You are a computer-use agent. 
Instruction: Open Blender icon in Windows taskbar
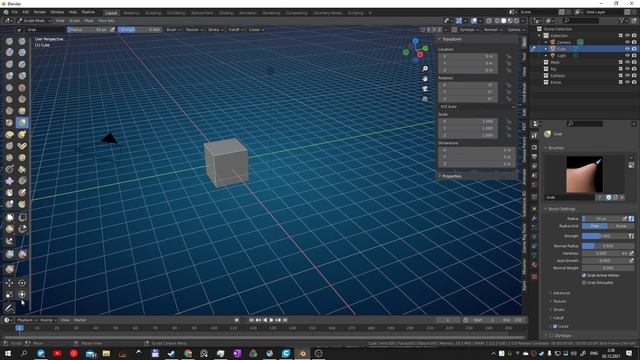tap(302, 353)
